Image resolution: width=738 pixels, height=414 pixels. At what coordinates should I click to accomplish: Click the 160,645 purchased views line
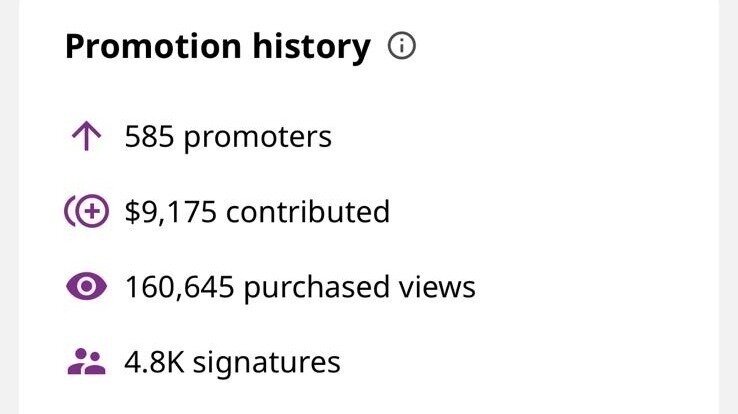[300, 287]
